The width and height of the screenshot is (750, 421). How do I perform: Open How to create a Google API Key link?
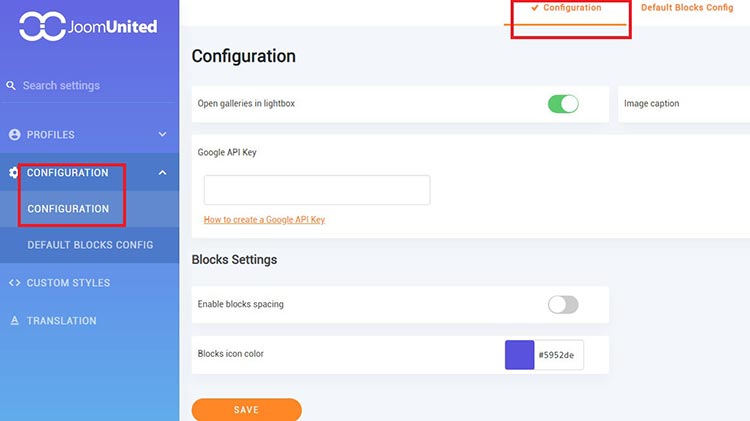click(x=264, y=220)
